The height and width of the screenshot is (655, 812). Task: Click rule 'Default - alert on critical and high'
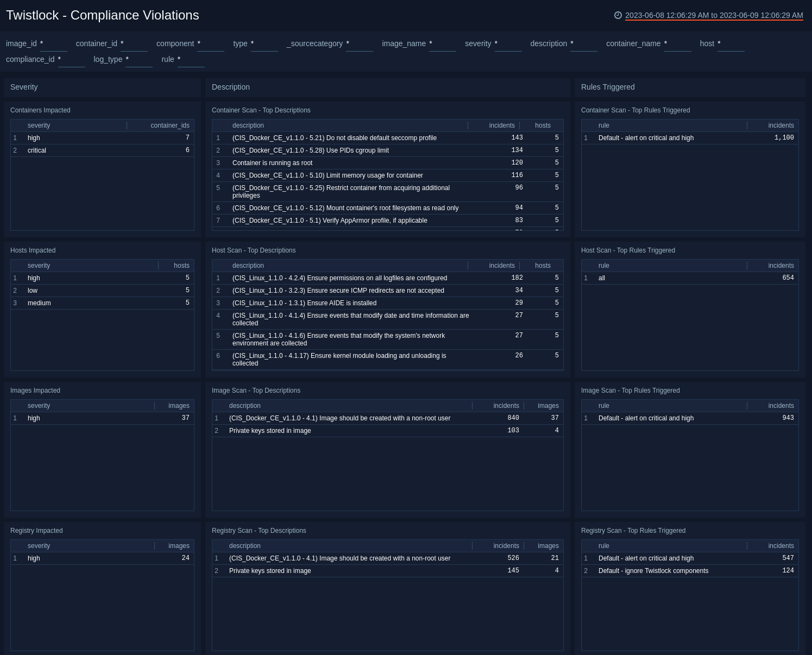tap(646, 138)
